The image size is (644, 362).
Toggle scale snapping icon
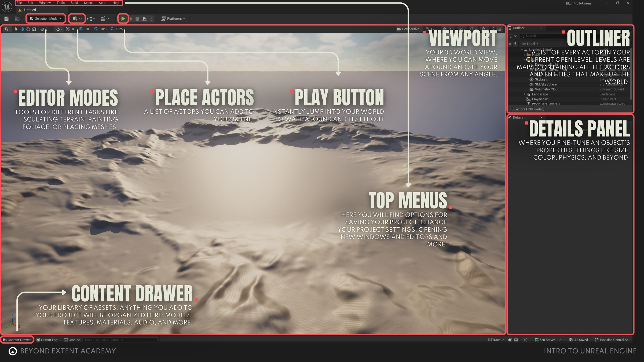coord(112,29)
